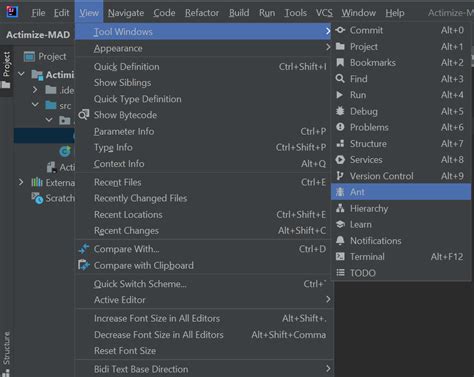474x377 pixels.
Task: Click the Services icon
Action: point(340,160)
